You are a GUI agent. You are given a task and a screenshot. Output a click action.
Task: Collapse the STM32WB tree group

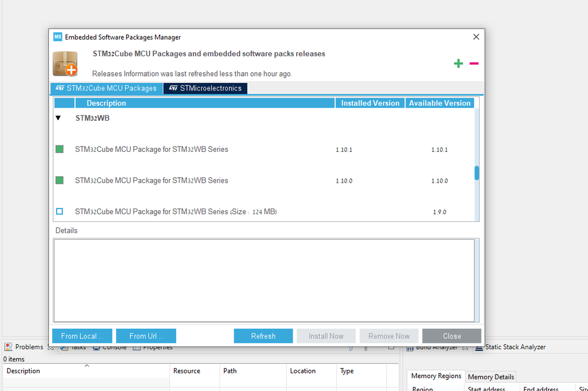58,118
